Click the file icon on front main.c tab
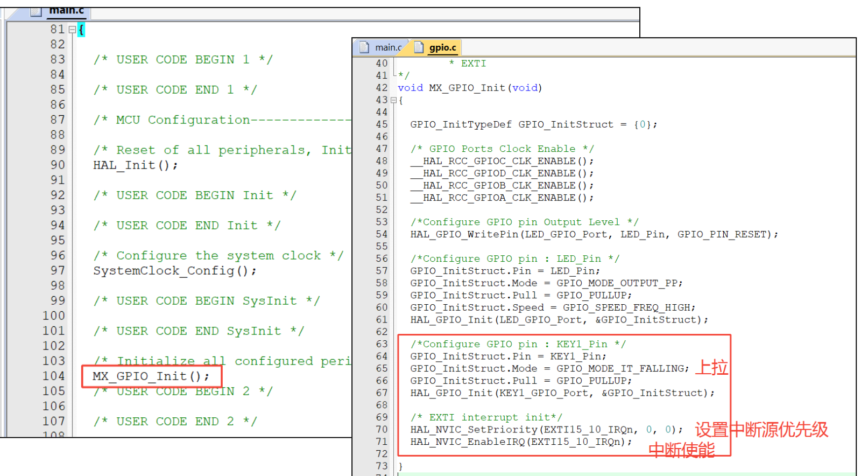This screenshot has width=868, height=476. (364, 47)
